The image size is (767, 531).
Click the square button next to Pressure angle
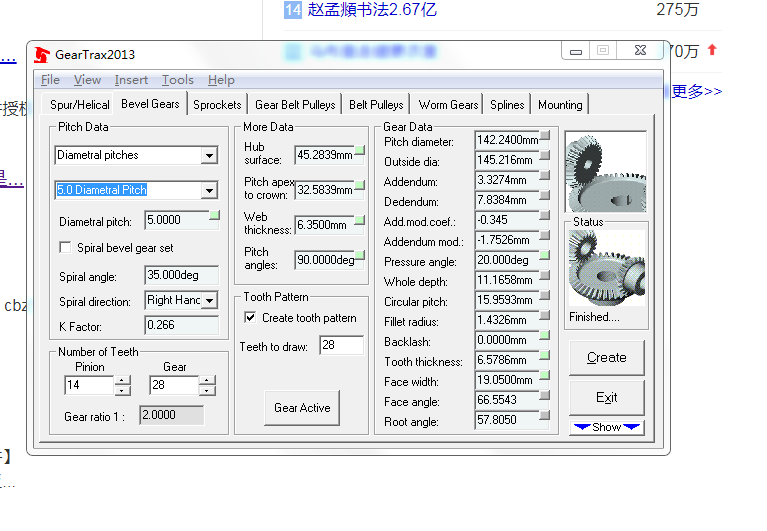tap(545, 256)
